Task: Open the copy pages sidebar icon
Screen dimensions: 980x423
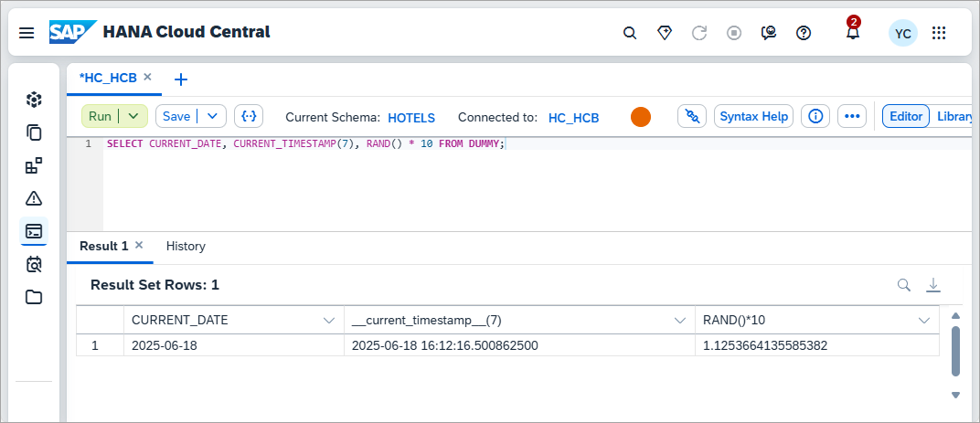Action: (34, 132)
